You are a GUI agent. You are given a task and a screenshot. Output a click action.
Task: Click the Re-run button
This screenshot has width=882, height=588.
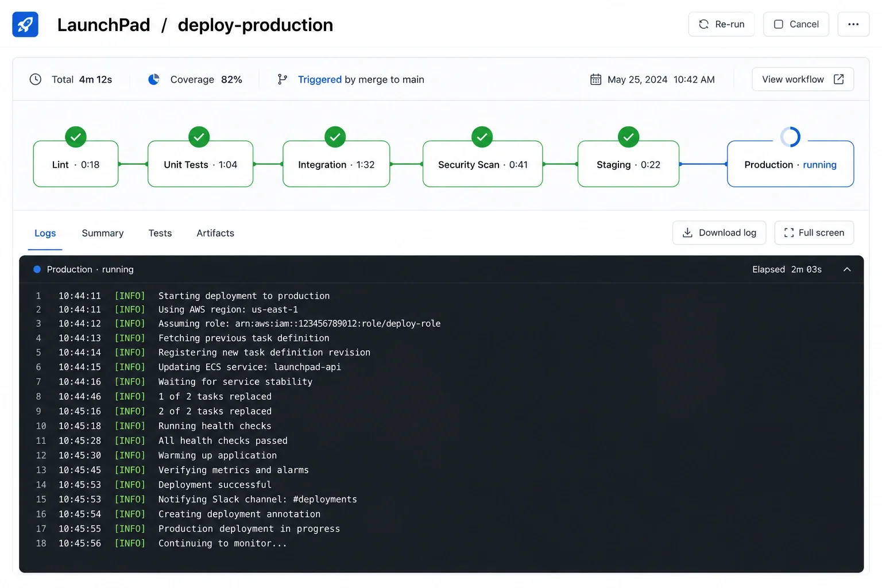pos(721,24)
